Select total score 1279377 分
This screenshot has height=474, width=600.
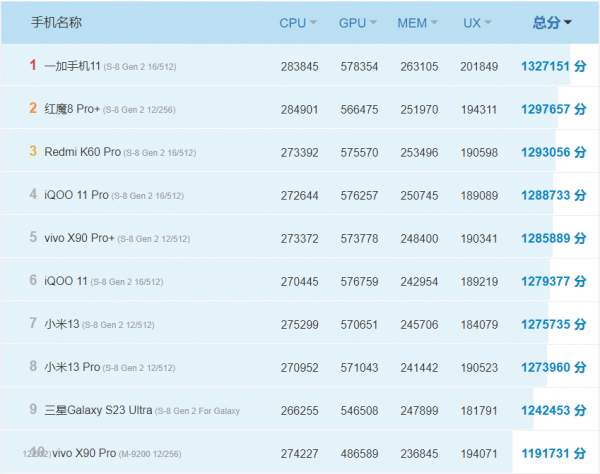coord(554,281)
